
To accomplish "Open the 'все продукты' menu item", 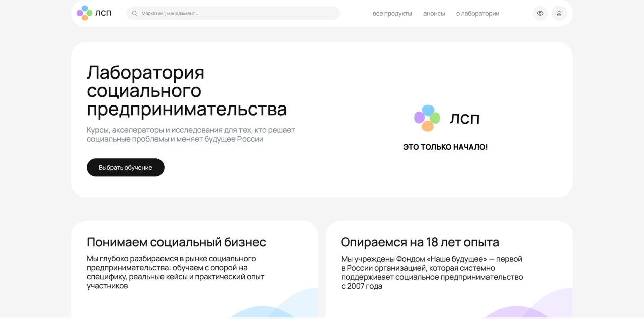I will (x=392, y=14).
